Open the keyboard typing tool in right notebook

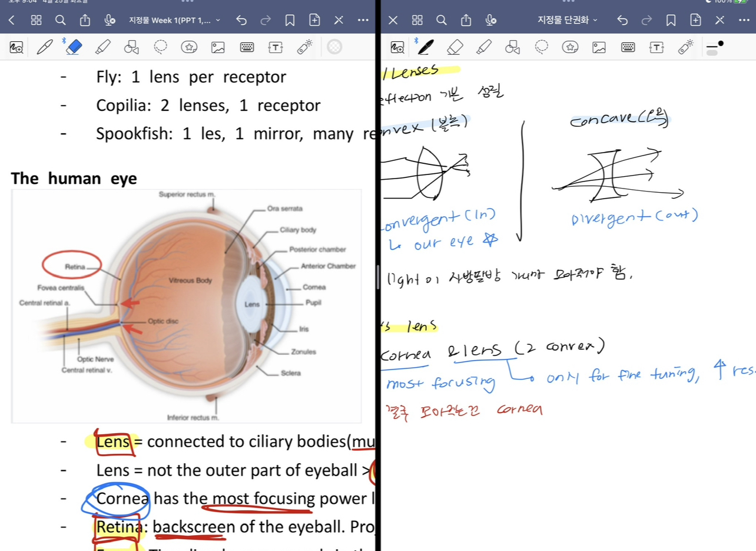pyautogui.click(x=628, y=47)
